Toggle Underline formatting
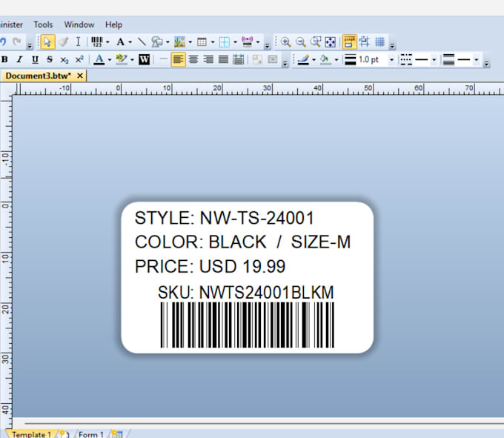This screenshot has height=438, width=504. click(x=35, y=59)
